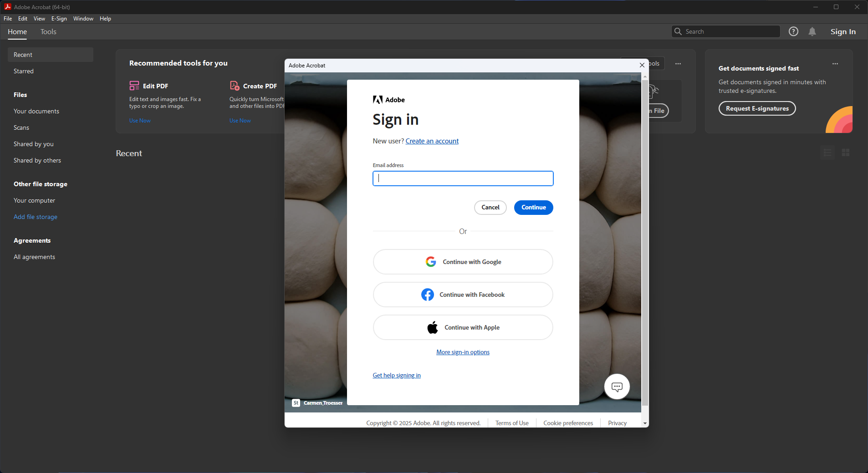Open Scans in the sidebar
The width and height of the screenshot is (868, 473).
coord(21,127)
